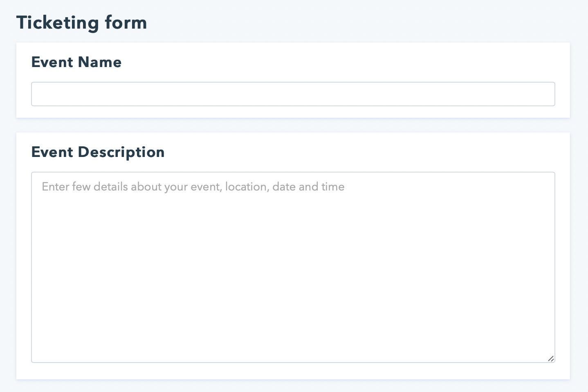Click the "Event Description" field label
Image resolution: width=588 pixels, height=392 pixels.
[x=98, y=152]
